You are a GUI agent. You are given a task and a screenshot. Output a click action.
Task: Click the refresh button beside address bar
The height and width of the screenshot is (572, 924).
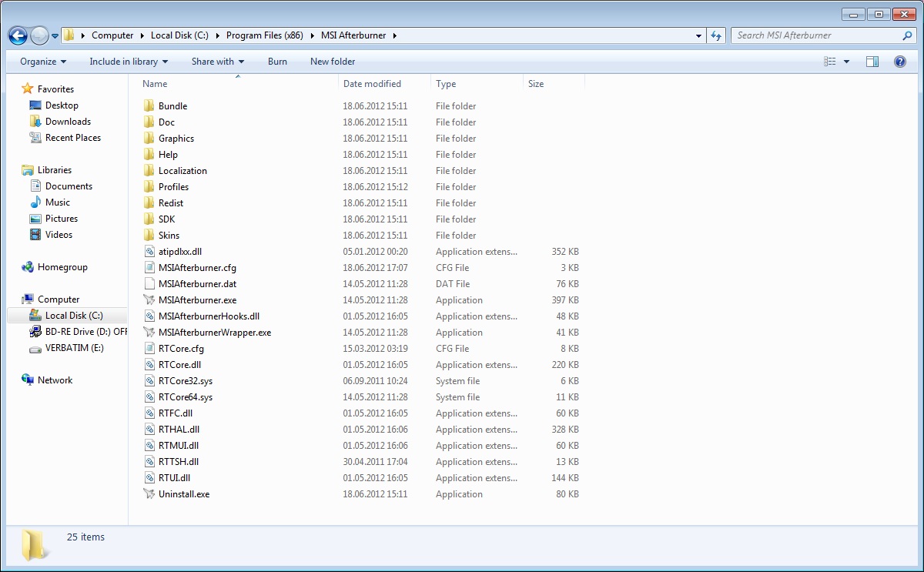pos(717,35)
